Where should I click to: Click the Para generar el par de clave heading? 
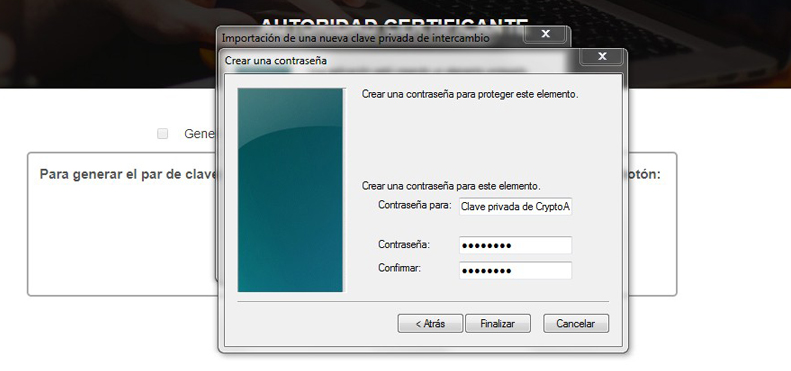coord(128,175)
